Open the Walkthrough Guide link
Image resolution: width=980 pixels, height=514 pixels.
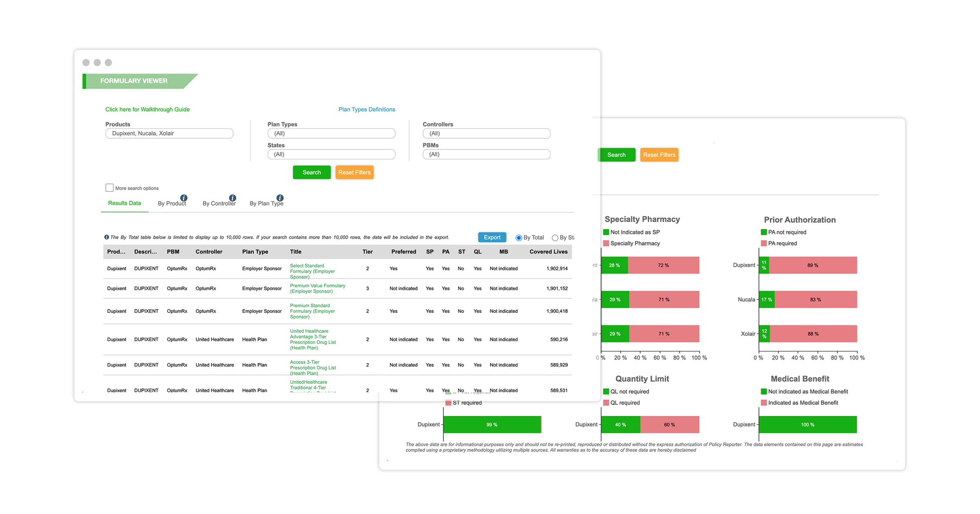[x=147, y=109]
